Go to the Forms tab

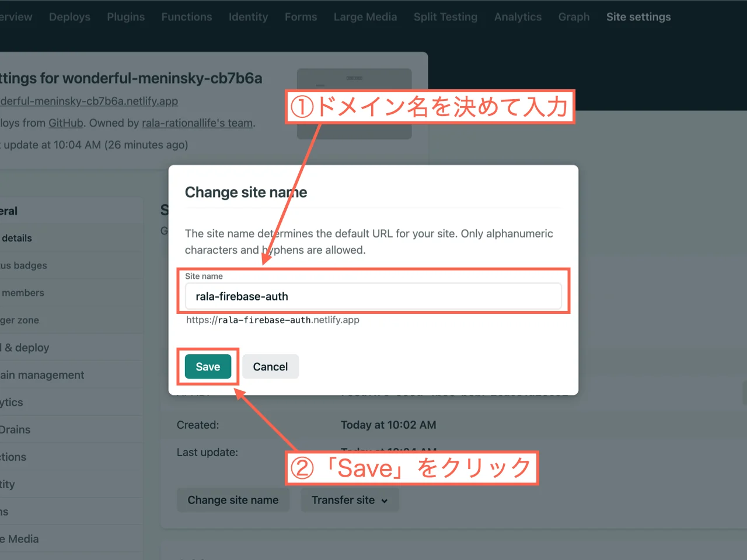pyautogui.click(x=301, y=17)
